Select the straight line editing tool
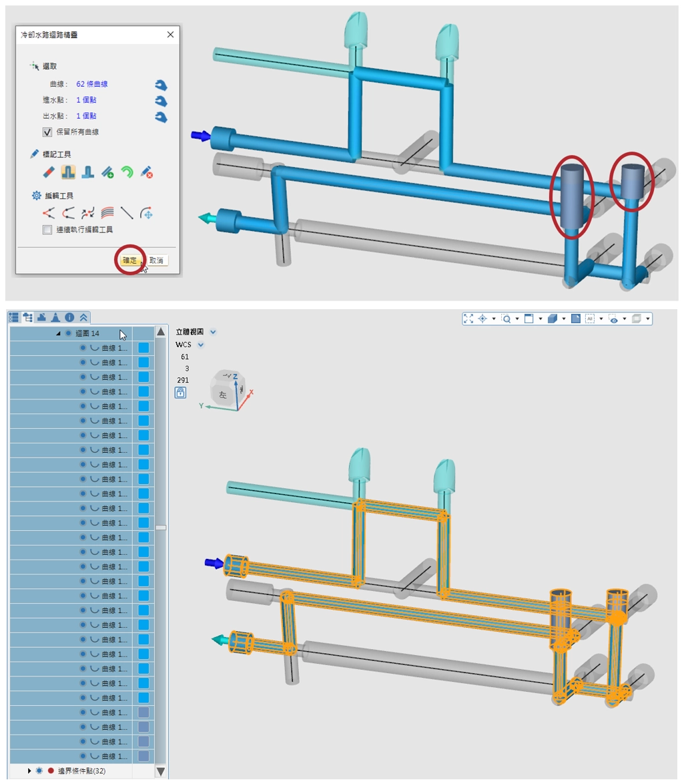The width and height of the screenshot is (682, 784). (x=127, y=214)
